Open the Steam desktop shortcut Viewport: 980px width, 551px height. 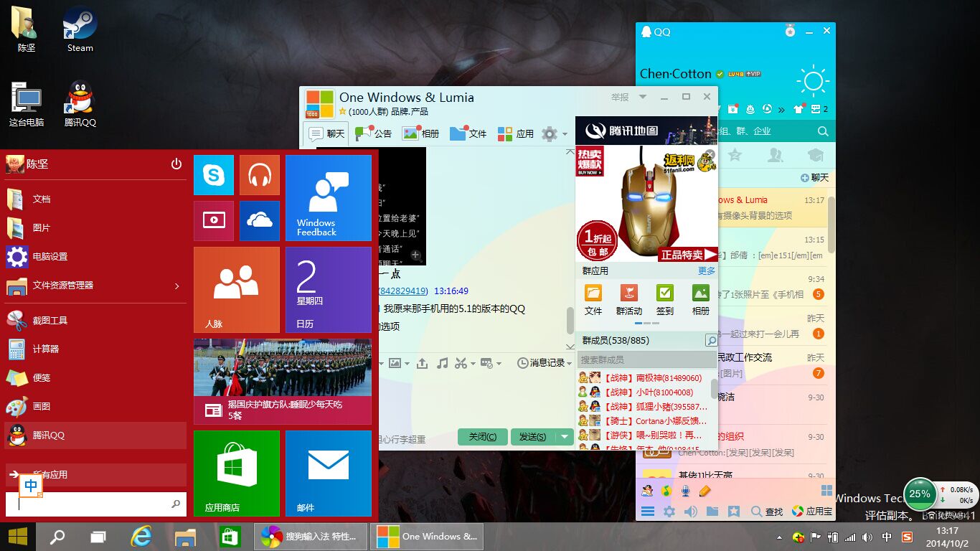pyautogui.click(x=80, y=30)
